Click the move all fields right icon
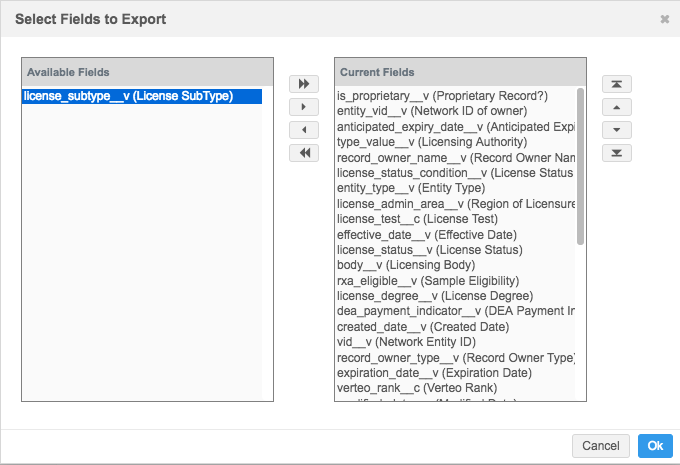The image size is (680, 465). tap(303, 83)
